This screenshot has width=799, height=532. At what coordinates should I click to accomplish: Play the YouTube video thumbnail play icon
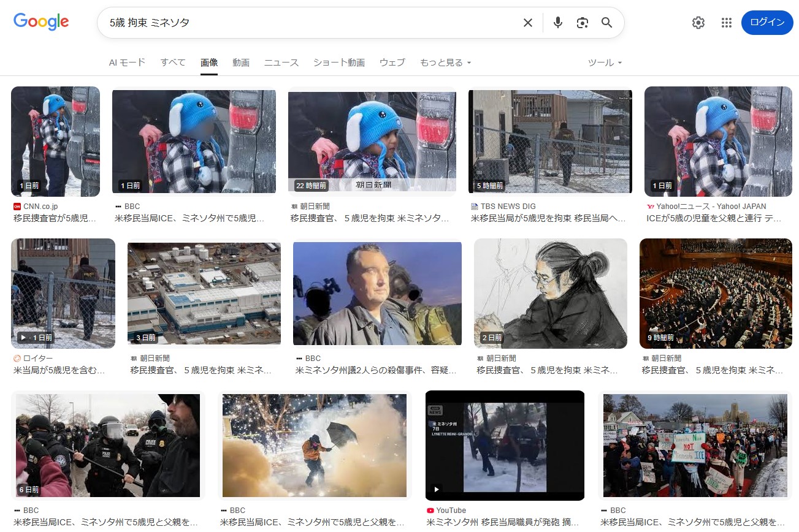(437, 489)
